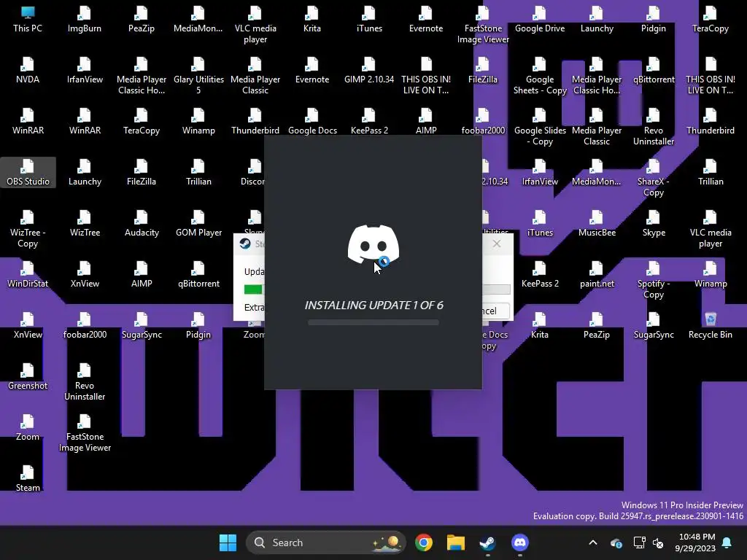Open notifications via the bell icon

(727, 542)
